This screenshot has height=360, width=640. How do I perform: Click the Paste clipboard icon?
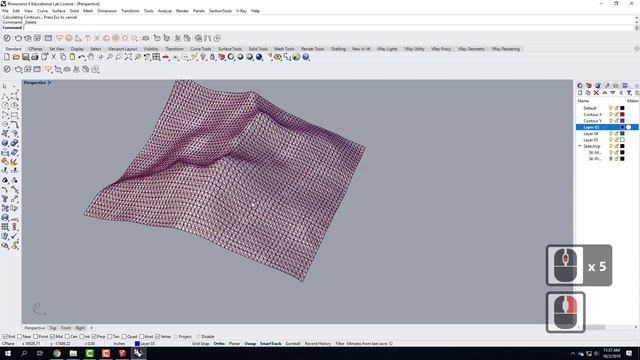72,57
